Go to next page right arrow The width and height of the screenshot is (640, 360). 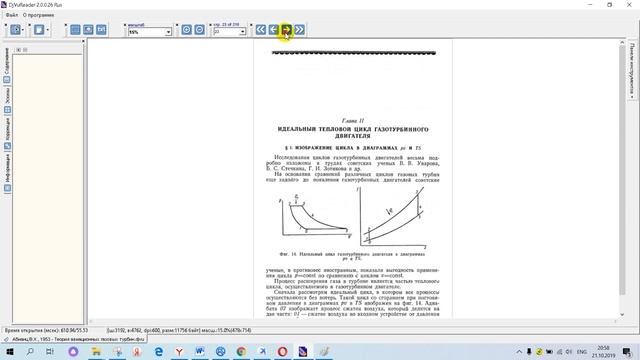[x=287, y=30]
